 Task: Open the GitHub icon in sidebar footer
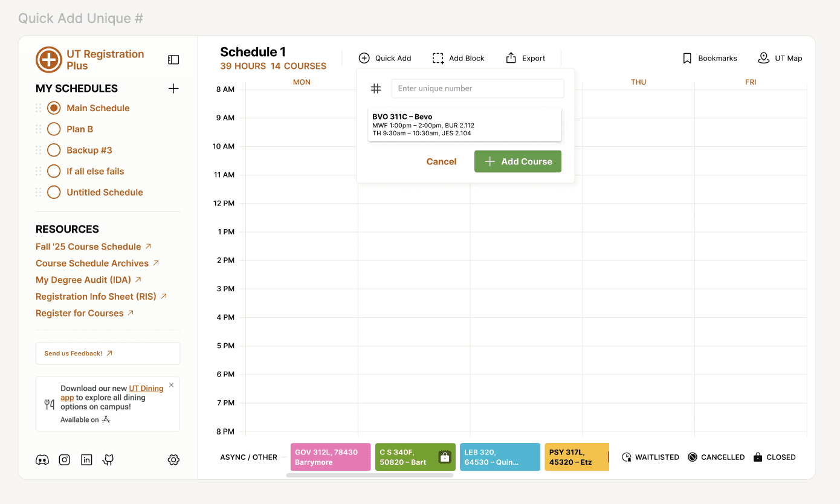[x=108, y=460]
